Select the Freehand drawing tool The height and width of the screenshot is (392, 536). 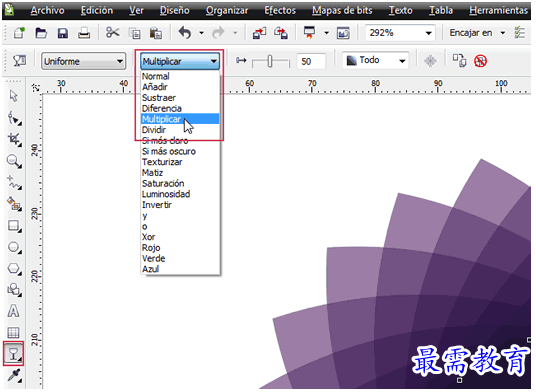click(x=14, y=183)
